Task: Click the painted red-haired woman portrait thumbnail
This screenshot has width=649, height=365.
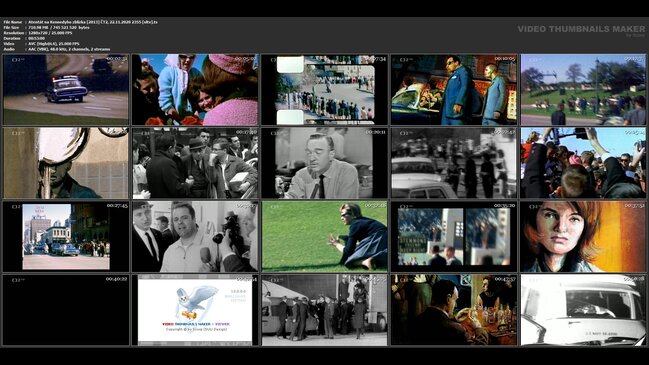Action: [583, 236]
